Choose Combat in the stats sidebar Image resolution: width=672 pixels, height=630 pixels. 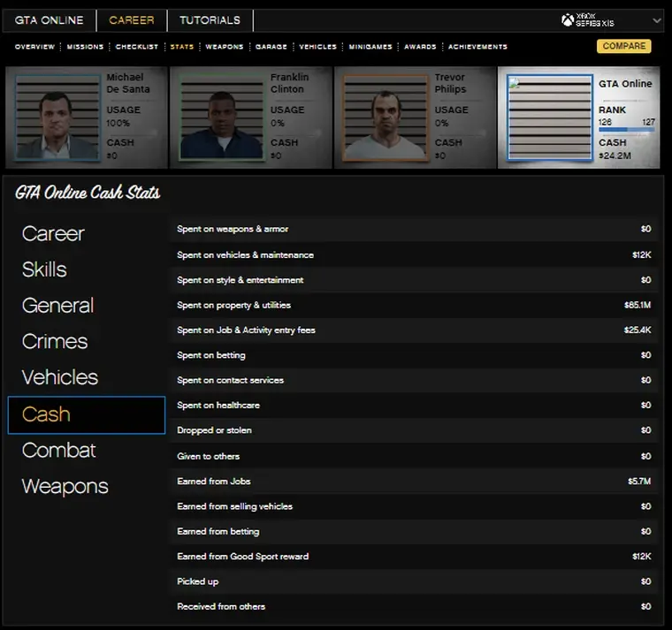(x=58, y=451)
